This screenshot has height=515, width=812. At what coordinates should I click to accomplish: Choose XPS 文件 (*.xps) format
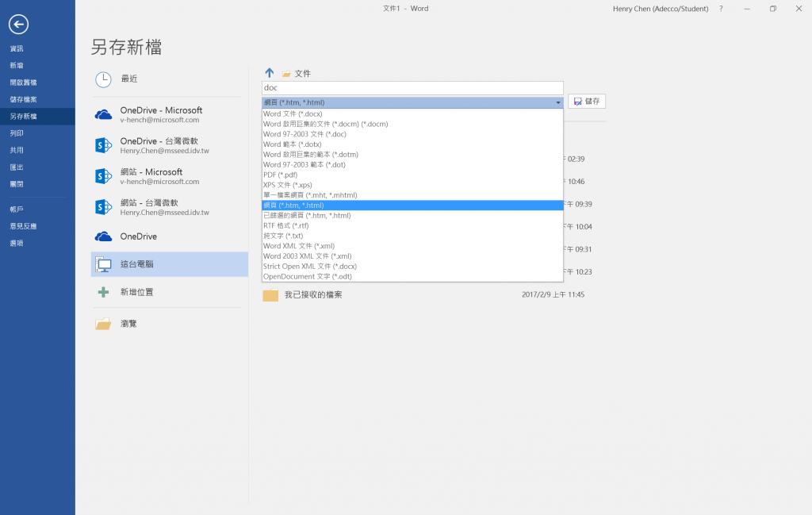point(412,185)
